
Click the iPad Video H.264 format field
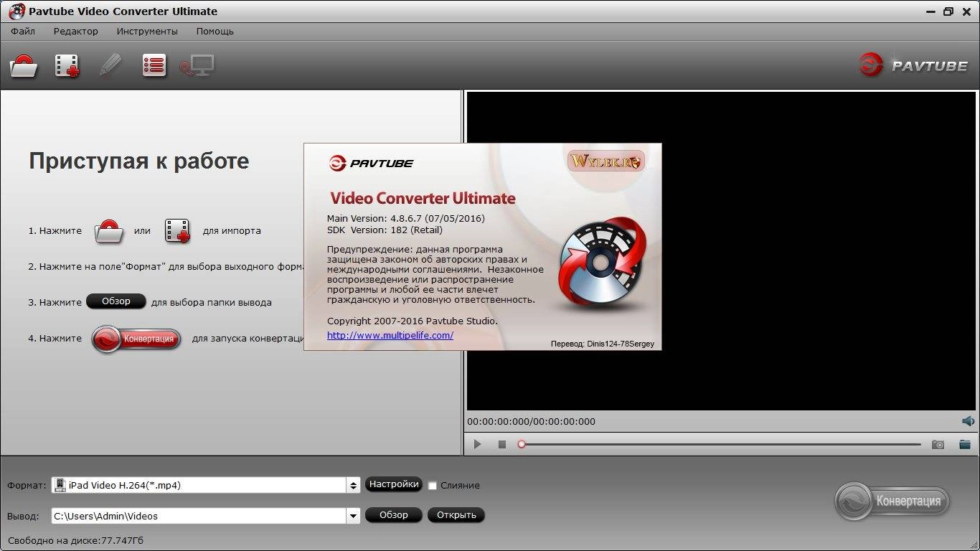click(199, 486)
